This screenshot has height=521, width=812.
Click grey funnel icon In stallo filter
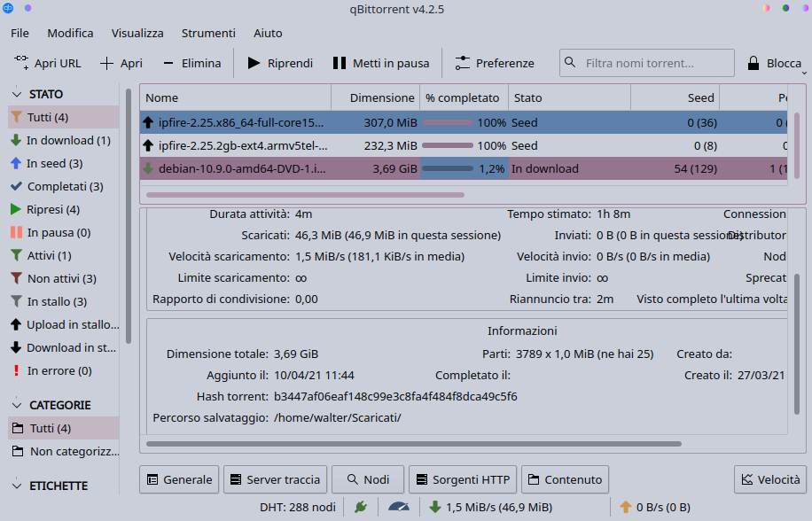(16, 301)
